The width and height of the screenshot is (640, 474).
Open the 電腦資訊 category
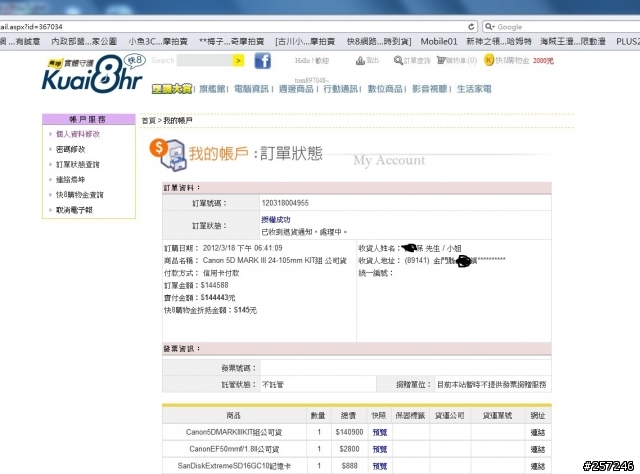point(251,89)
